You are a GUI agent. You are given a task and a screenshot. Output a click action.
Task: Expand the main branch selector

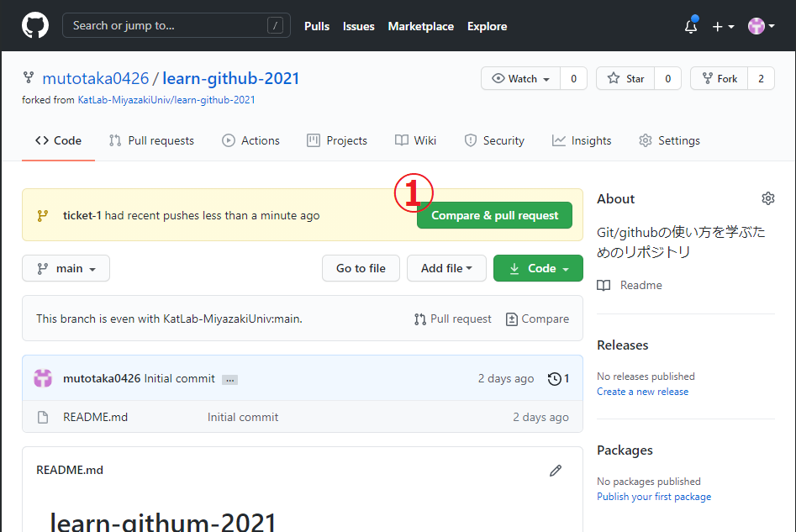(x=66, y=268)
